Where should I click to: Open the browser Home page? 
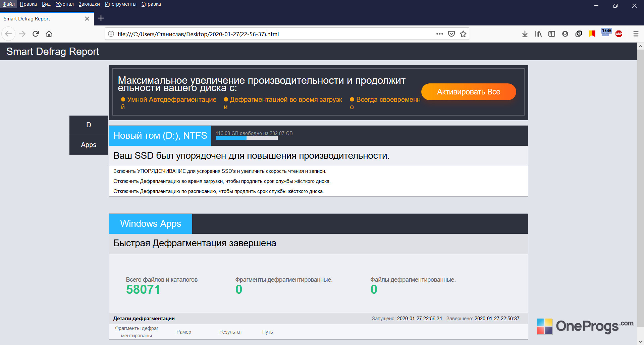(49, 34)
